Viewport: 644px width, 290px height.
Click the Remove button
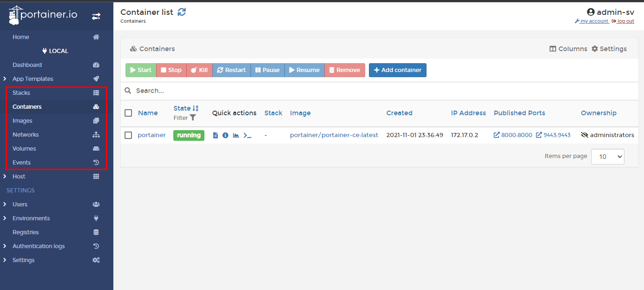[x=345, y=70]
